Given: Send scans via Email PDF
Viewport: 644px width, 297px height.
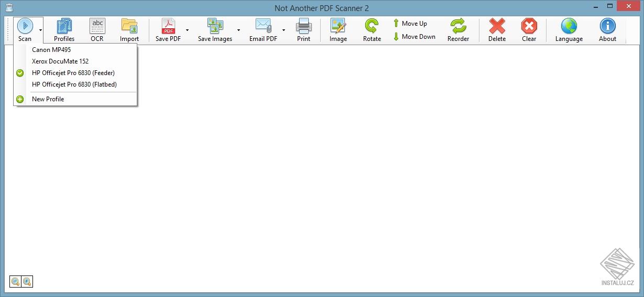Looking at the screenshot, I should pos(263,30).
